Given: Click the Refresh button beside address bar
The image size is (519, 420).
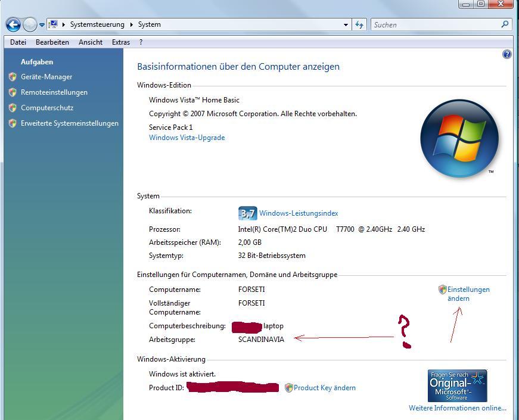Looking at the screenshot, I should pyautogui.click(x=359, y=24).
